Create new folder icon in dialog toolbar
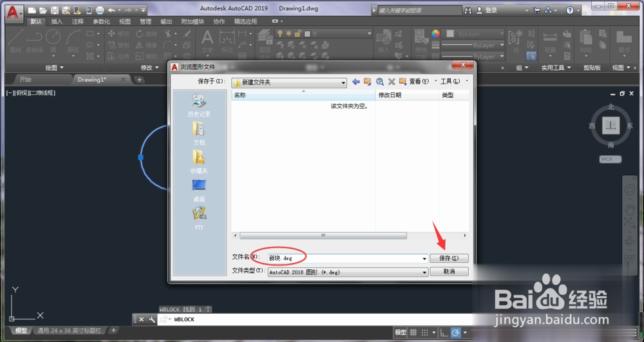The image size is (644, 342). 403,82
